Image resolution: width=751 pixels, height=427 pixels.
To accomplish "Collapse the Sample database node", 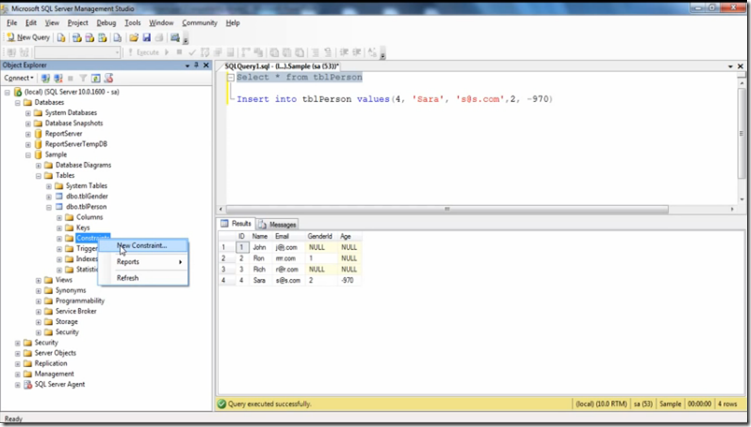I will point(28,155).
